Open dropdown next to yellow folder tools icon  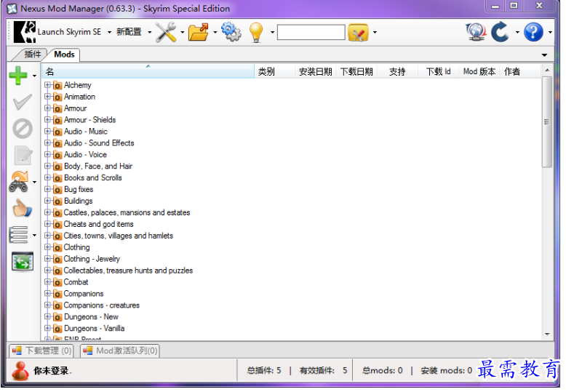point(375,33)
